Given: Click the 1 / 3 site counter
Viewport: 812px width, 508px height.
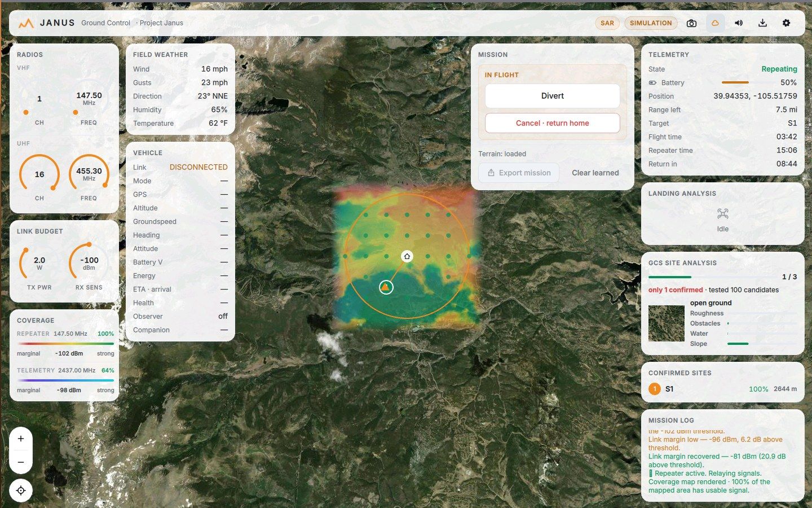Looking at the screenshot, I should [789, 277].
